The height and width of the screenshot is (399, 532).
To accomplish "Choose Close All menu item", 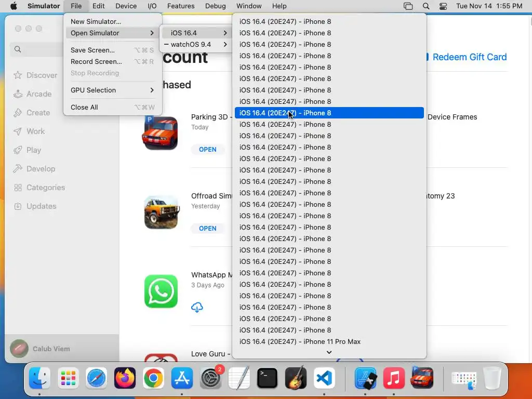I will pyautogui.click(x=113, y=107).
